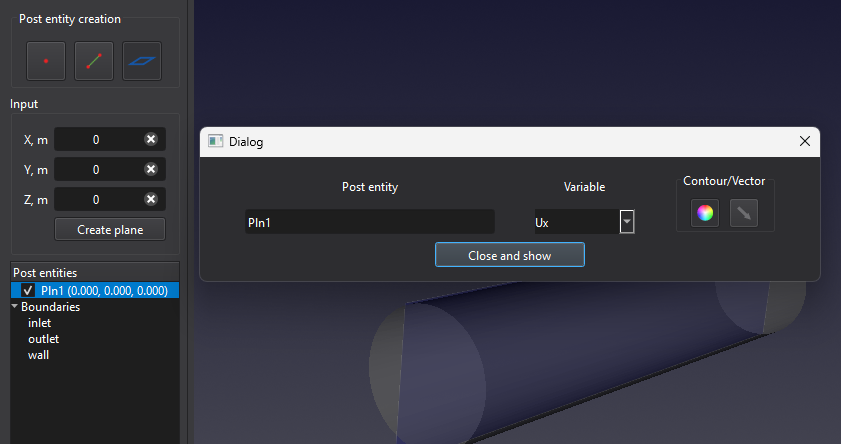Select the line post entity tool
This screenshot has height=444, width=841.
point(94,61)
